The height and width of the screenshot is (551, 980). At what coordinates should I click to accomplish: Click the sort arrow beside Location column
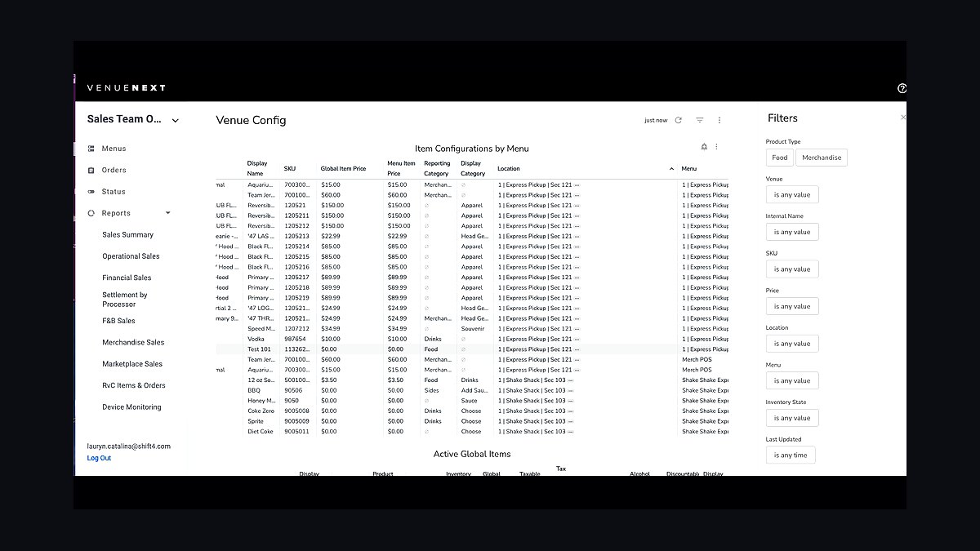(x=672, y=169)
